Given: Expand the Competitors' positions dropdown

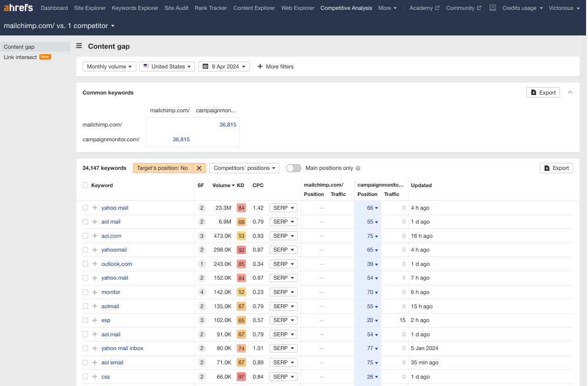Looking at the screenshot, I should tap(244, 168).
